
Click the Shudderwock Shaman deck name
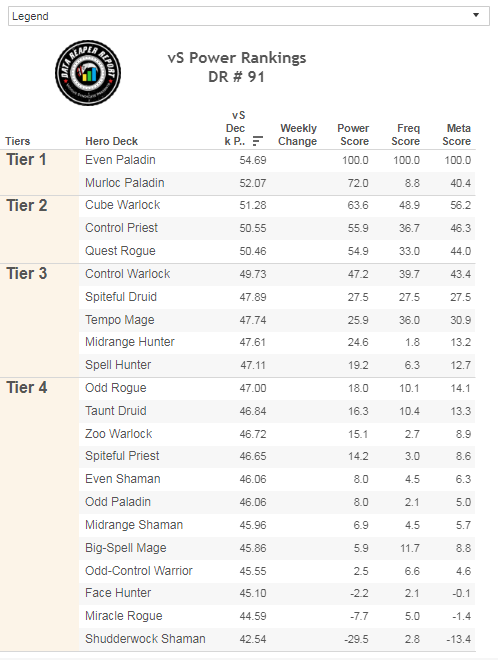[x=145, y=639]
